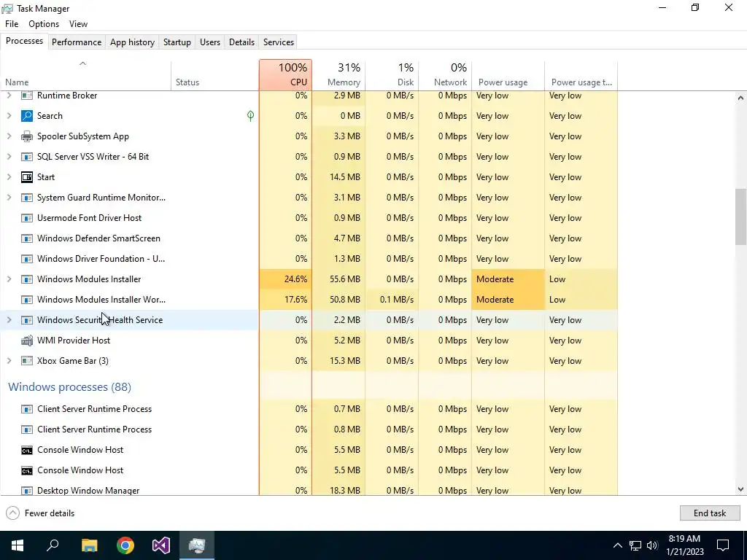This screenshot has width=747, height=560.
Task: Open the File menu
Action: click(x=12, y=24)
